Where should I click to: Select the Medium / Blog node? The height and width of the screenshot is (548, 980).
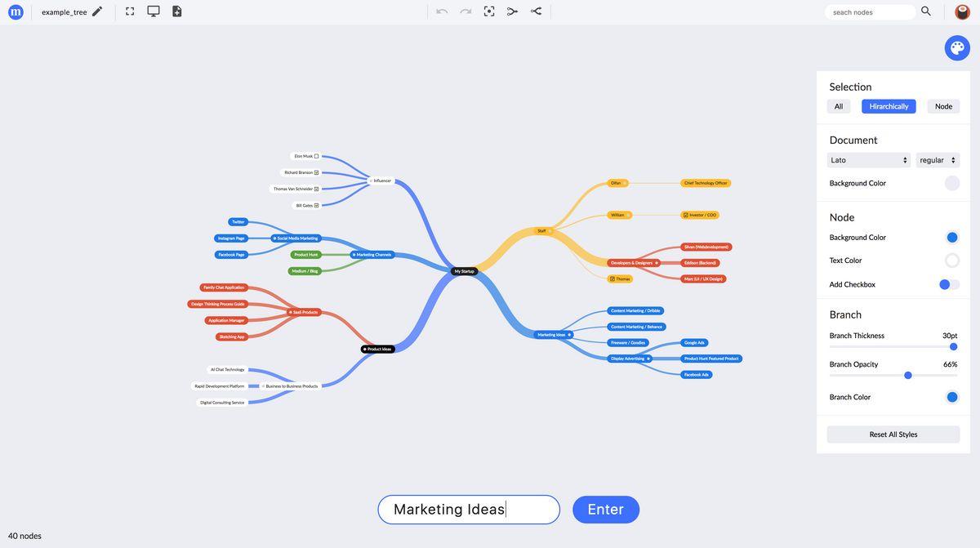click(305, 271)
